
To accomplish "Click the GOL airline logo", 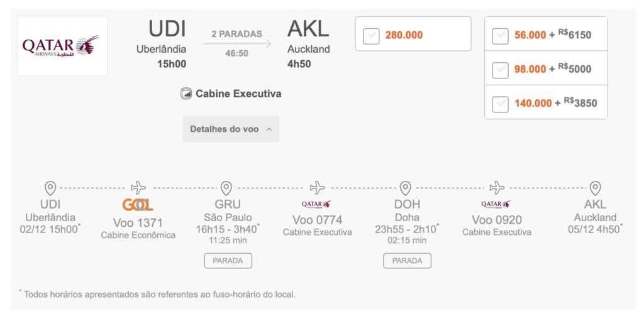I will (138, 205).
